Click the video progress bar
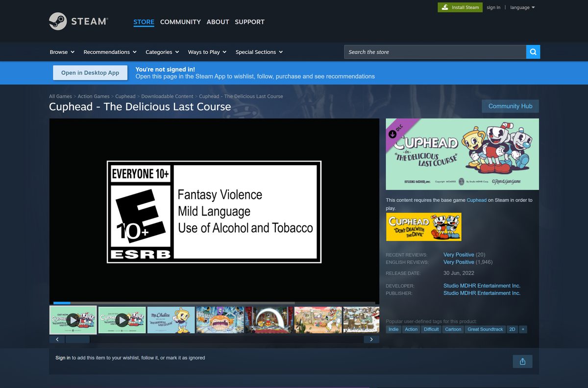Screen dimensions: 588x388 [x=214, y=303]
